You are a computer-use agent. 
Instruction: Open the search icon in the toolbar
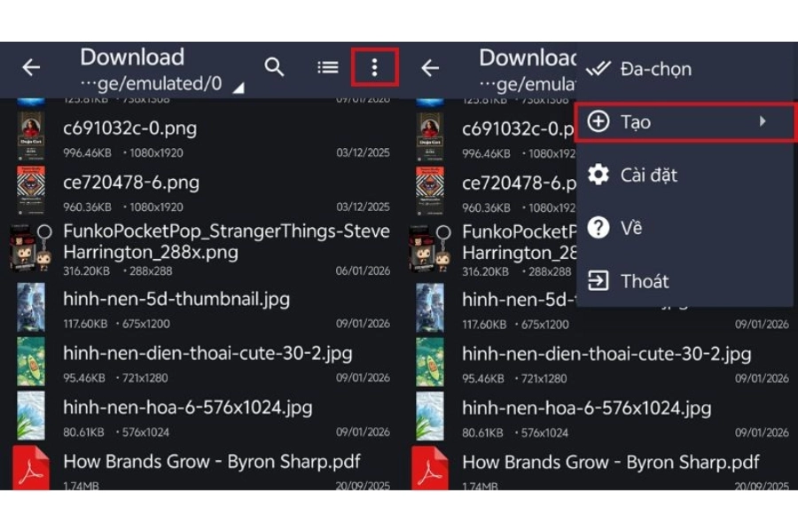click(275, 66)
